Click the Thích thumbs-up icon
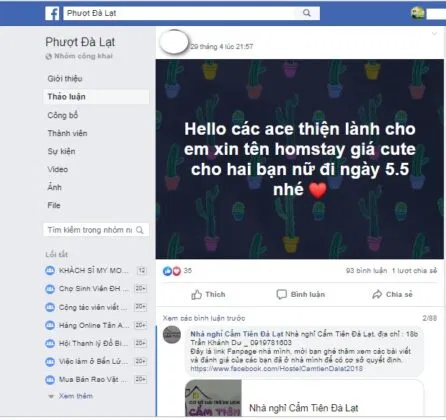Screen dimensions: 446x420 196,294
